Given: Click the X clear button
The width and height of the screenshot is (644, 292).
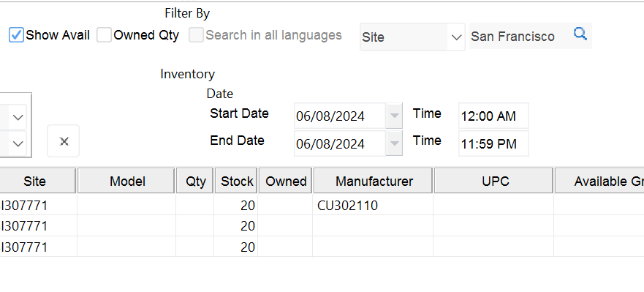Looking at the screenshot, I should tap(64, 141).
